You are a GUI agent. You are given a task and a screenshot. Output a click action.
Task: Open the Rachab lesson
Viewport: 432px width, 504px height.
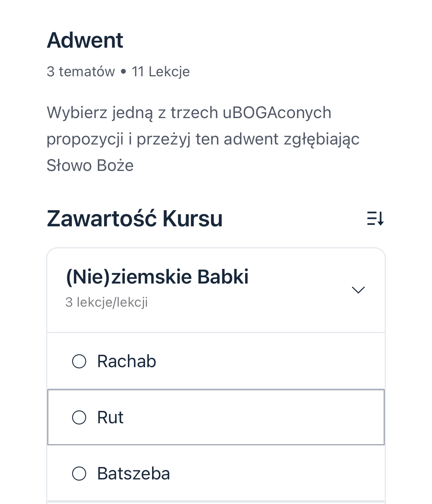point(126,361)
